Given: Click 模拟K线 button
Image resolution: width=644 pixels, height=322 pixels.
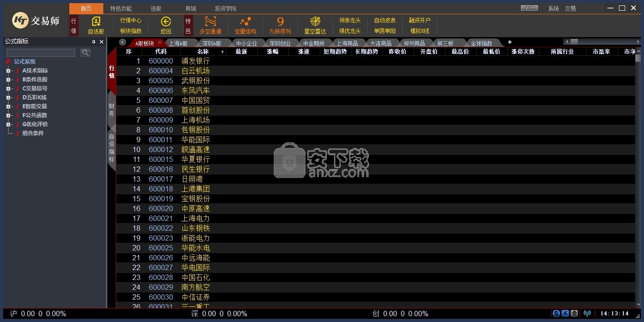Looking at the screenshot, I should 419,31.
